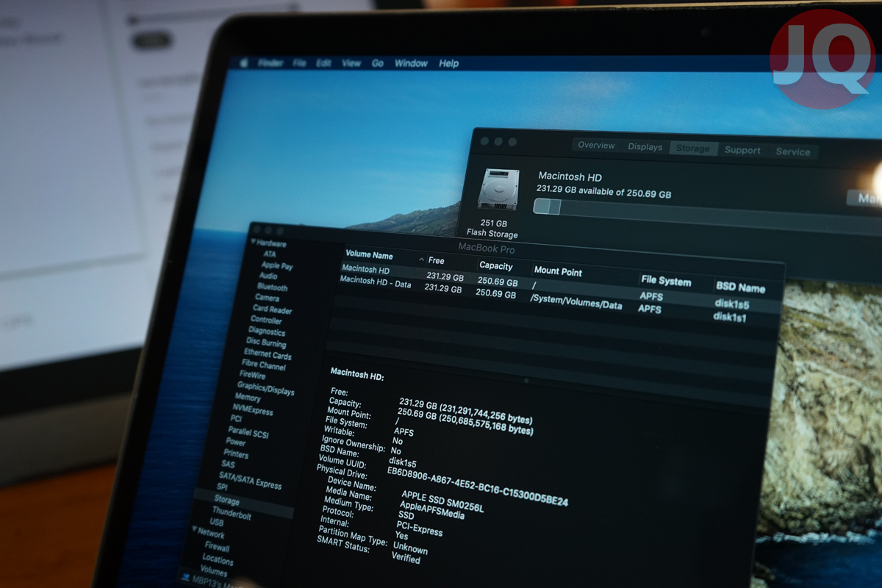Toggle sort arrow on Volume Name column
Viewport: 882px width, 588px height.
point(421,259)
